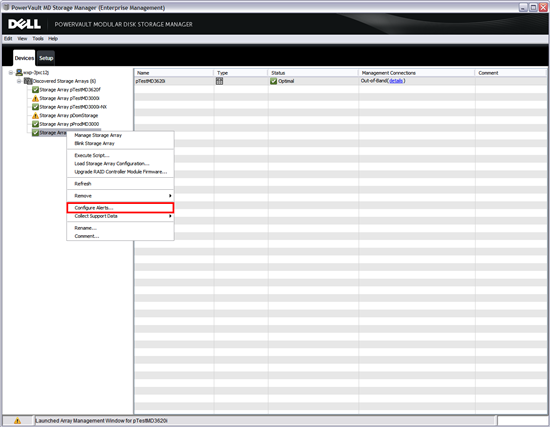
Task: Click the root management station name label
Action: click(x=36, y=73)
